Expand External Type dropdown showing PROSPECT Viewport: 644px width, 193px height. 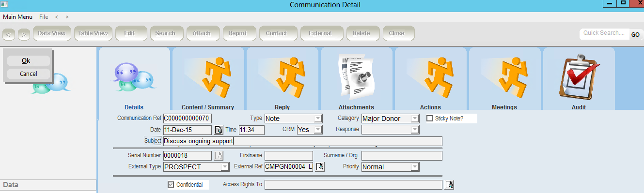tap(225, 167)
